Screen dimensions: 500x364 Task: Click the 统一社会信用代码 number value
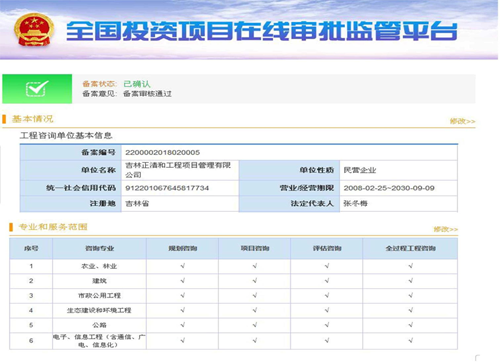point(167,188)
